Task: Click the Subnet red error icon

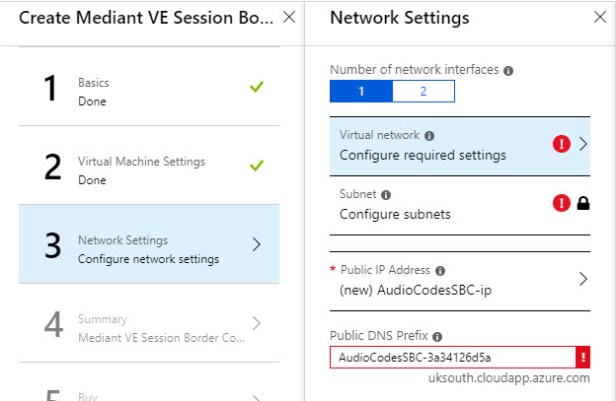Action: [x=562, y=203]
